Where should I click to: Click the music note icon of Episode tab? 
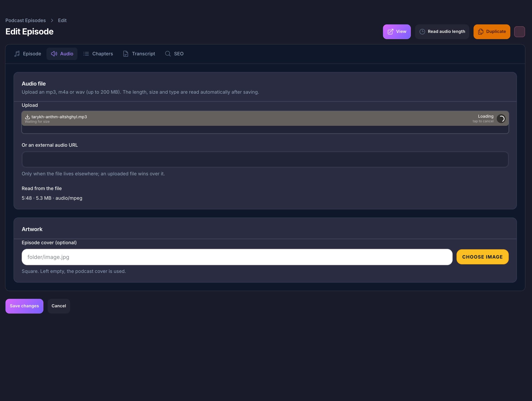(x=17, y=54)
